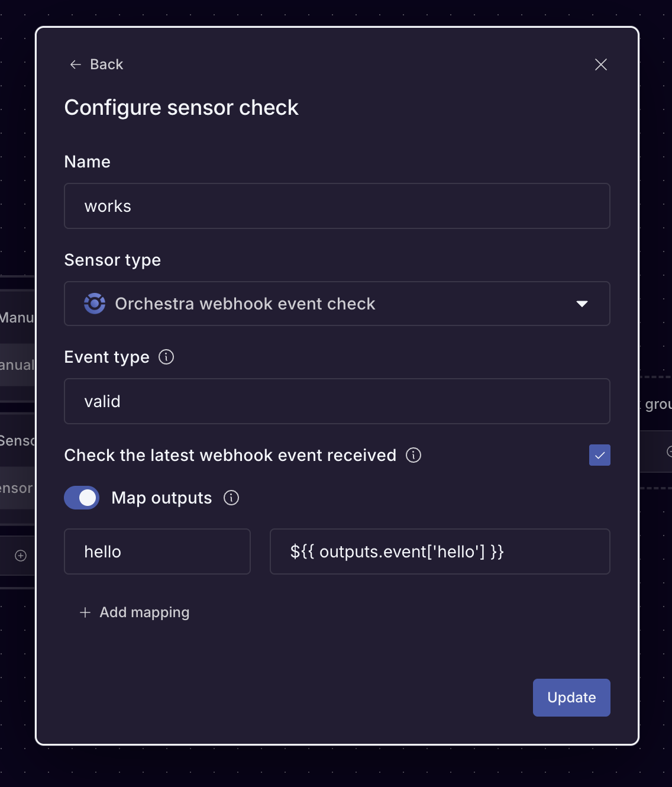Image resolution: width=672 pixels, height=787 pixels.
Task: Click the Back link
Action: click(106, 64)
